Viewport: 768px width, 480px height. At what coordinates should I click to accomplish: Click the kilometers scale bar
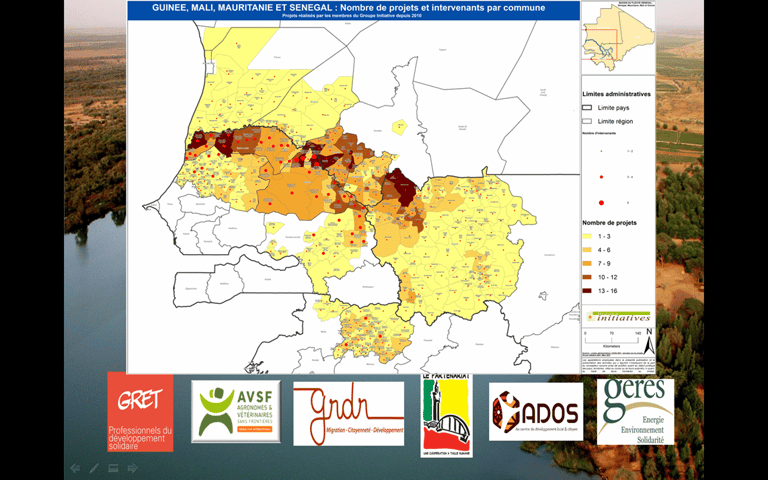[x=612, y=338]
